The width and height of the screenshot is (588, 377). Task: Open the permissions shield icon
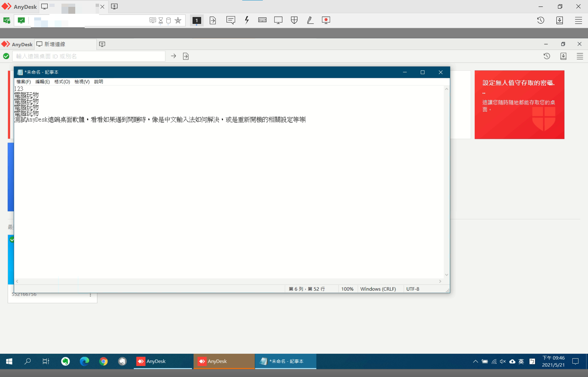click(x=294, y=20)
